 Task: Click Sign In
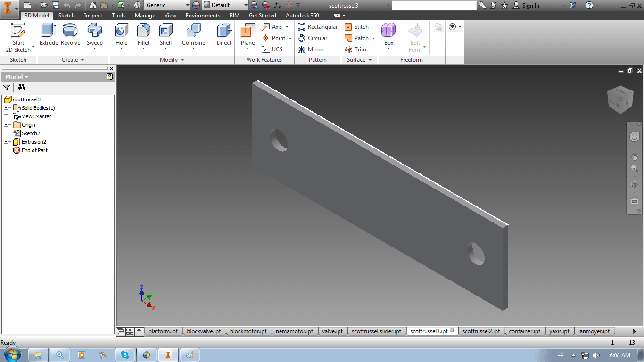pyautogui.click(x=526, y=5)
